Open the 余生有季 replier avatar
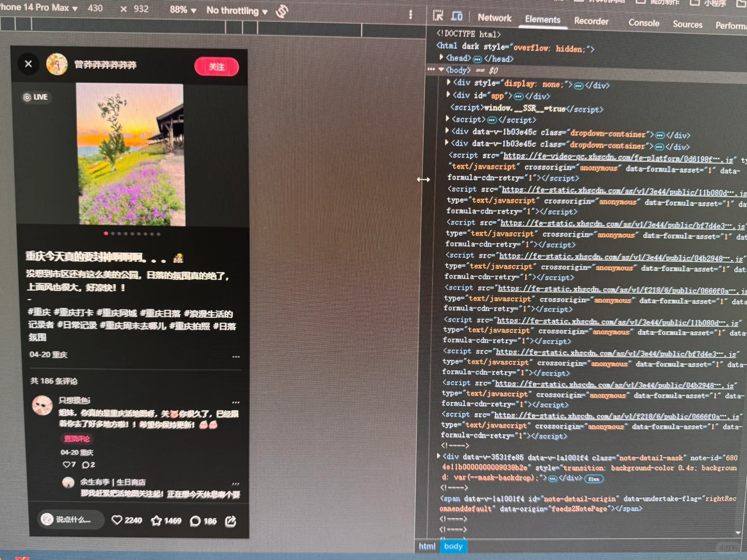 pyautogui.click(x=68, y=482)
